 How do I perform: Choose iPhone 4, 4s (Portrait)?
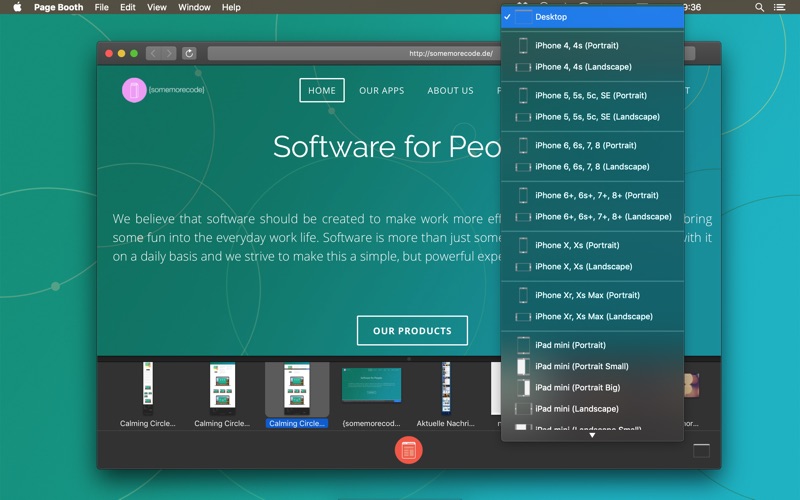[x=592, y=45]
